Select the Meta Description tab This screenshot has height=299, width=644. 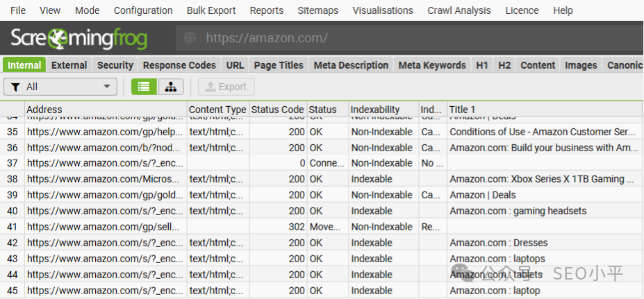point(351,65)
